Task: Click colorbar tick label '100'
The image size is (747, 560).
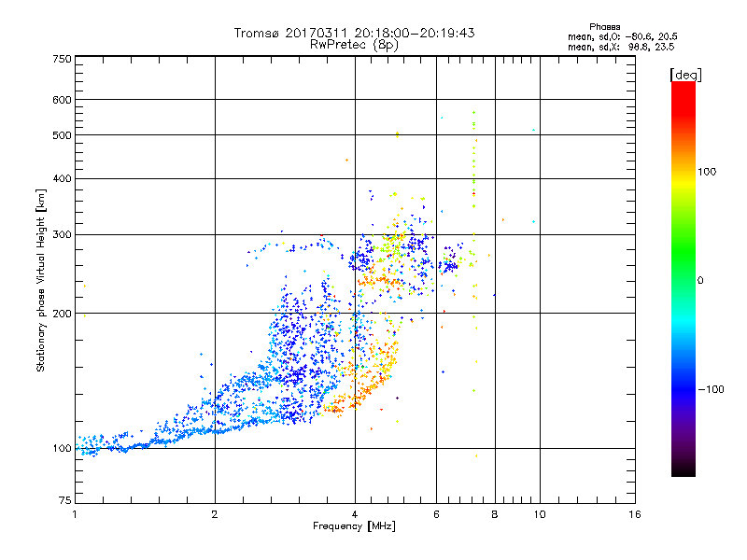Action: (x=707, y=172)
